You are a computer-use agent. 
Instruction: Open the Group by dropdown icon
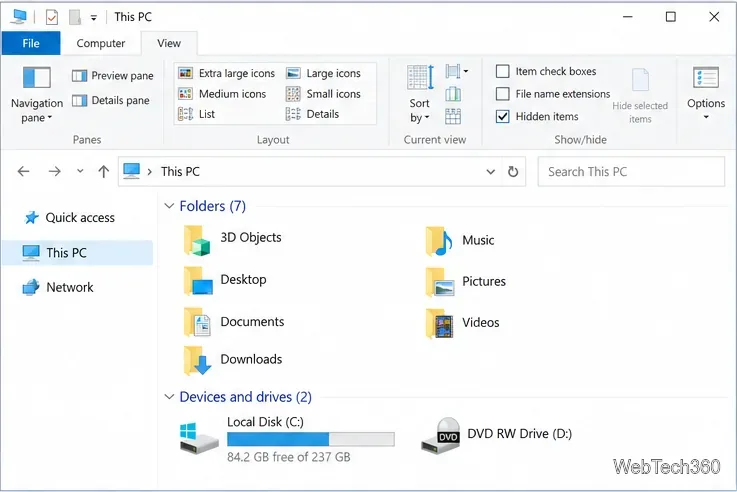tap(456, 71)
